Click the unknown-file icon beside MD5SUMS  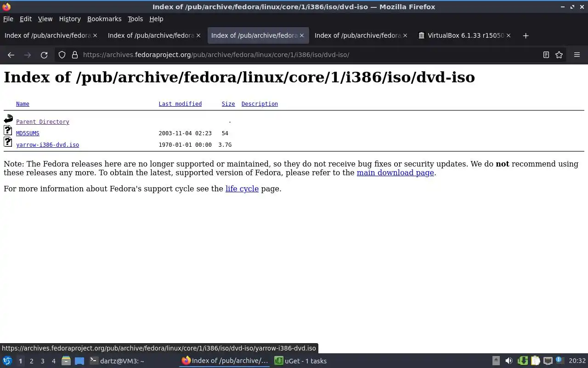click(x=8, y=131)
